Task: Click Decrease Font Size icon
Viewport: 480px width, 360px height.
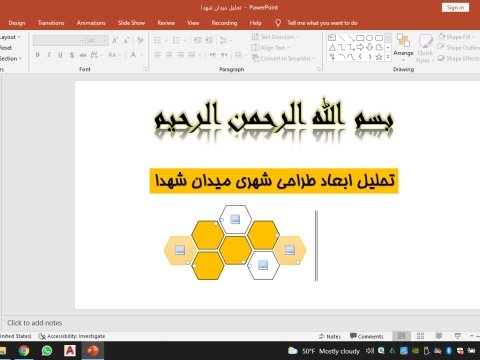Action: tap(126, 41)
